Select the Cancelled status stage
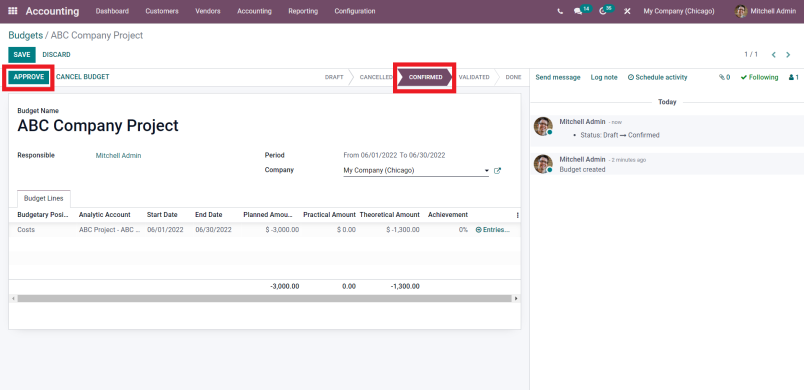Image resolution: width=804 pixels, height=390 pixels. click(x=376, y=77)
